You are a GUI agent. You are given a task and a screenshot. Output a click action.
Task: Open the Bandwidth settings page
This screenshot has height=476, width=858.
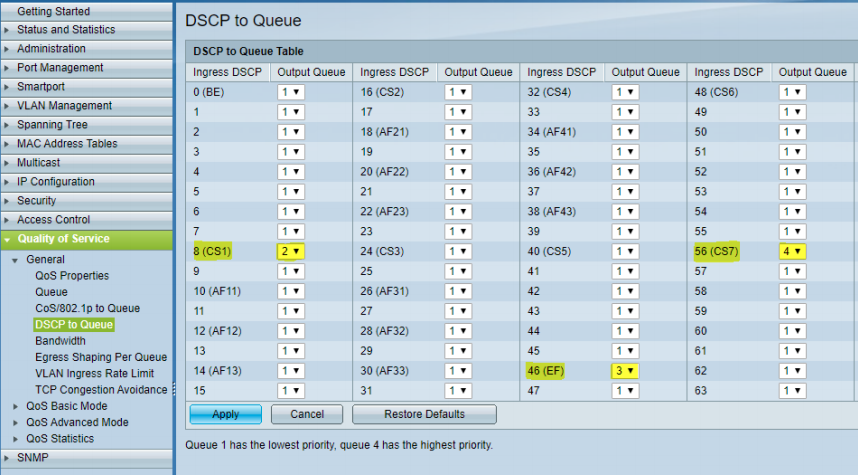click(x=60, y=341)
